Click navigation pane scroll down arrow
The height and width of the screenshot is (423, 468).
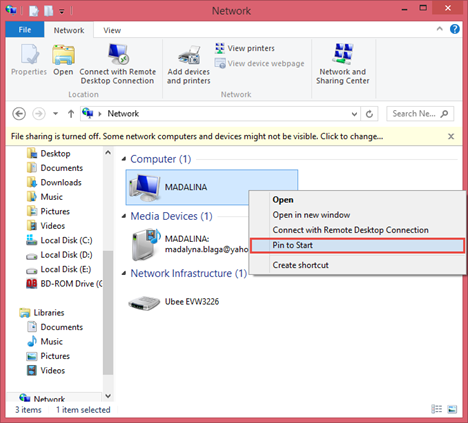click(x=108, y=396)
